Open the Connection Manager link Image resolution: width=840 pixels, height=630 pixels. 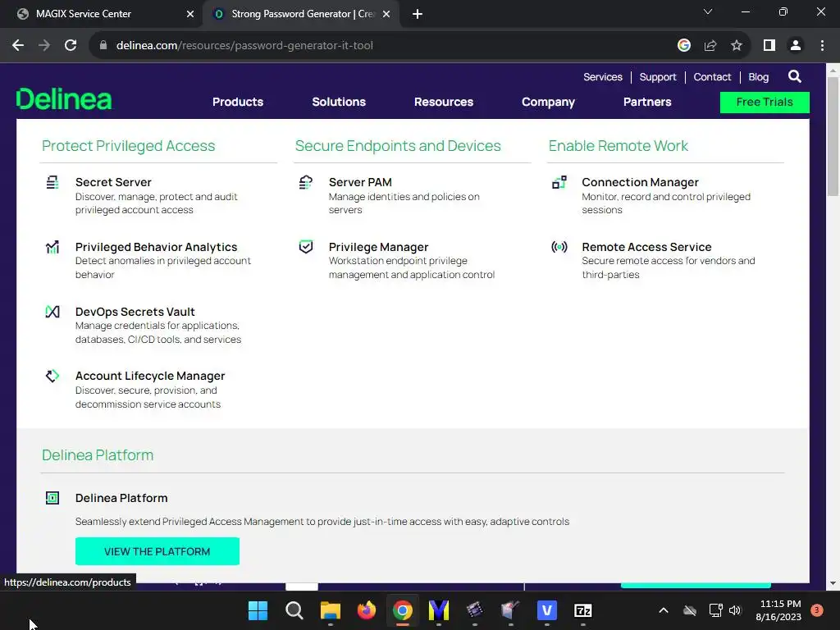pyautogui.click(x=640, y=182)
